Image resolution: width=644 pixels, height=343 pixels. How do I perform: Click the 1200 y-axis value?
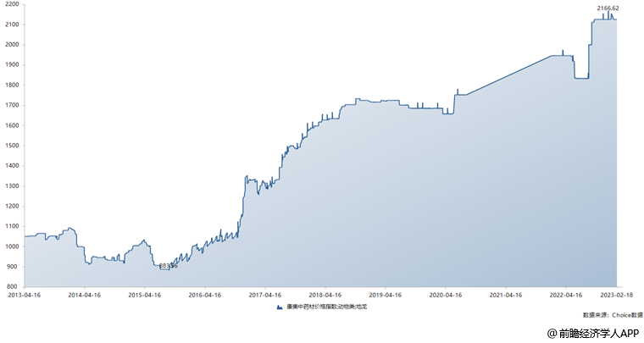[13, 206]
